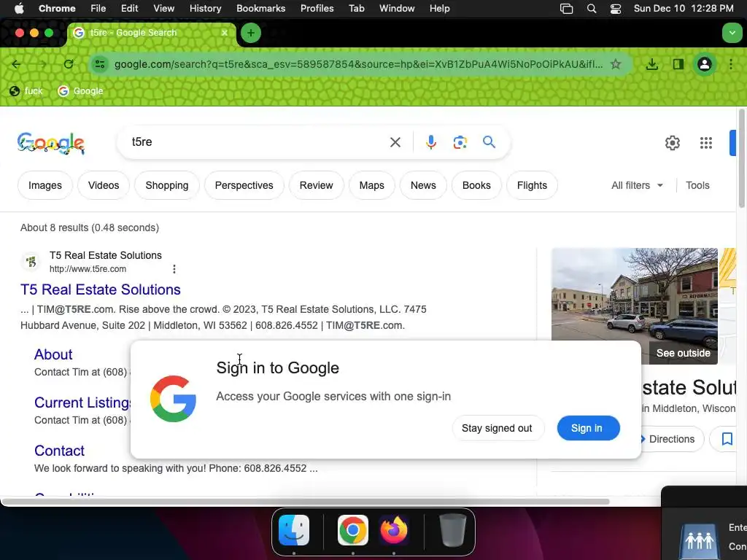The image size is (747, 560).
Task: Reload the page with refresh icon
Action: click(69, 64)
